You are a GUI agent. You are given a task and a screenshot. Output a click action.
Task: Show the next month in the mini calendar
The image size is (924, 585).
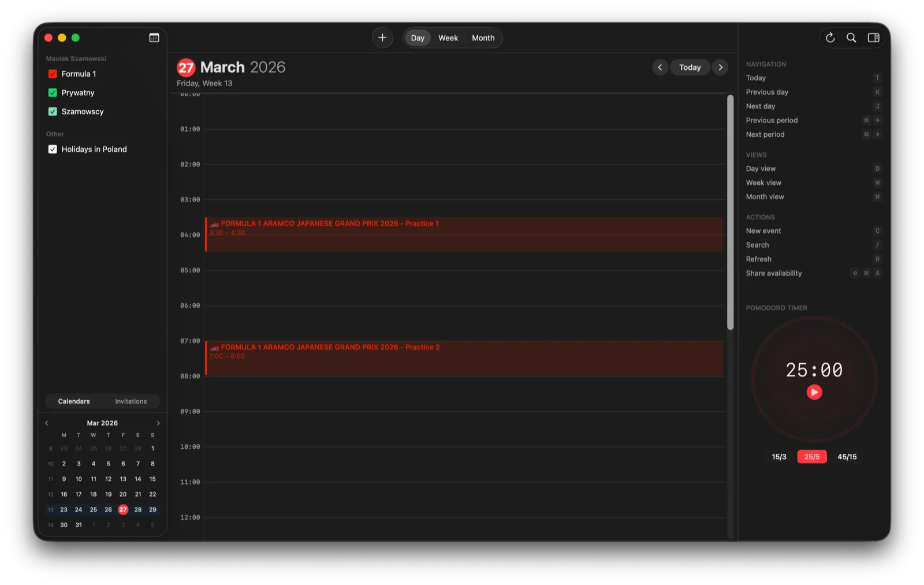[x=159, y=423]
